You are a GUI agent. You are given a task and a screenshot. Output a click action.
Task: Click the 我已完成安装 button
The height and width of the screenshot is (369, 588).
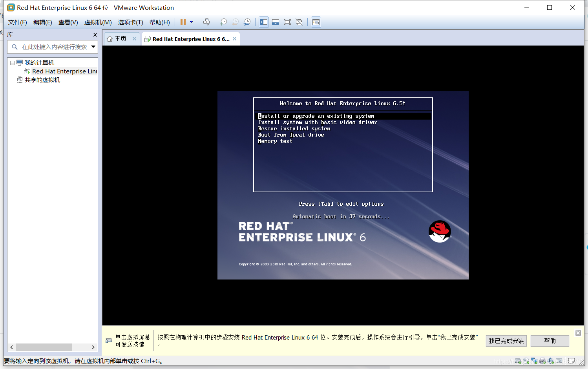(x=506, y=341)
